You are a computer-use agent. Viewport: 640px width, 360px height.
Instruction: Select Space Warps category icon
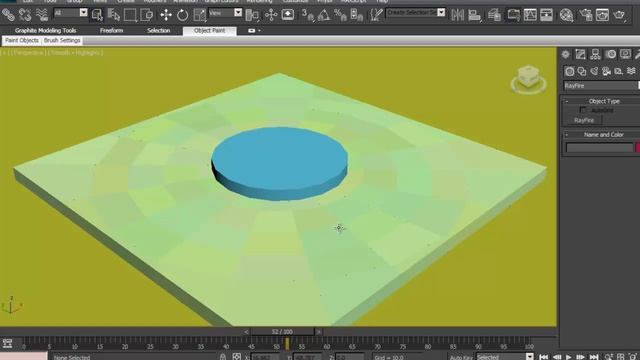click(631, 71)
